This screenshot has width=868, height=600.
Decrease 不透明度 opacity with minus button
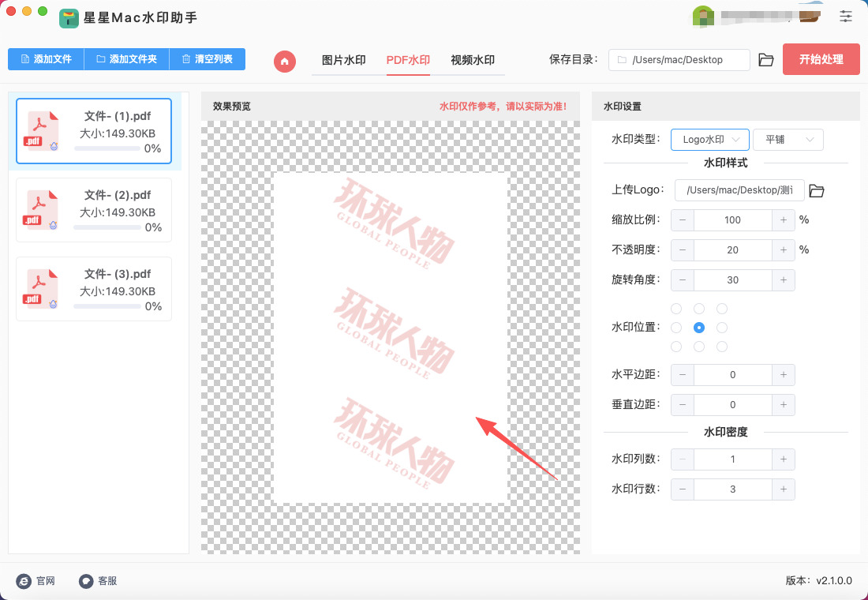coord(683,250)
